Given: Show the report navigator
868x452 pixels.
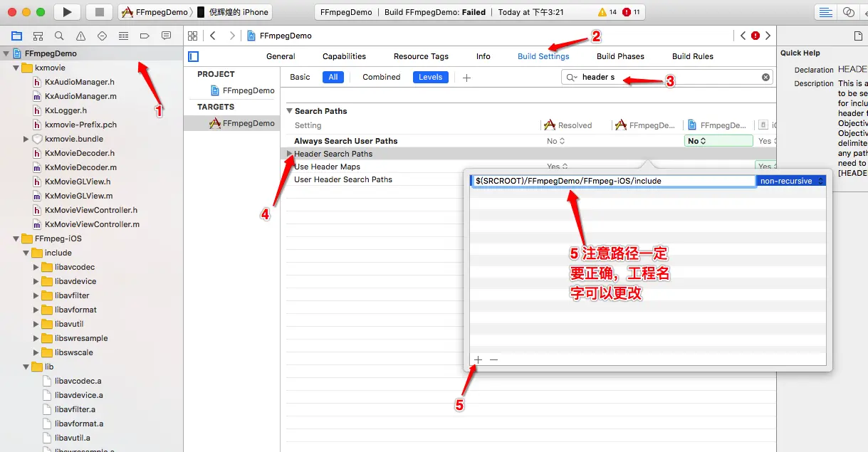Looking at the screenshot, I should click(x=166, y=36).
